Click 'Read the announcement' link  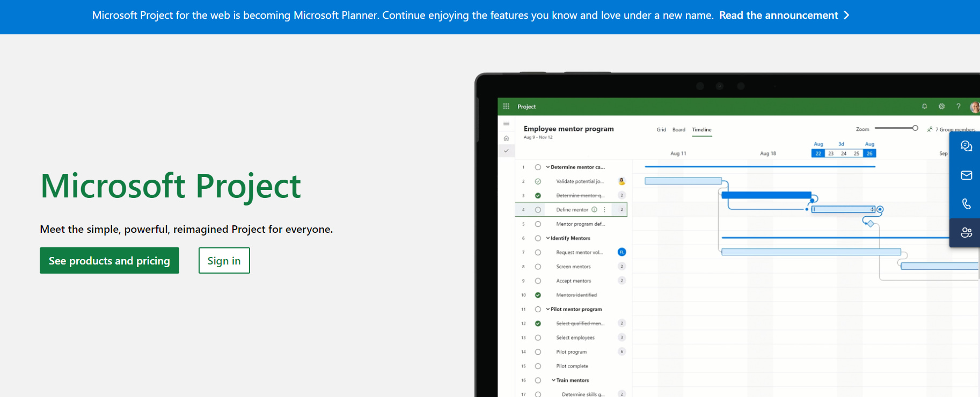pyautogui.click(x=784, y=16)
